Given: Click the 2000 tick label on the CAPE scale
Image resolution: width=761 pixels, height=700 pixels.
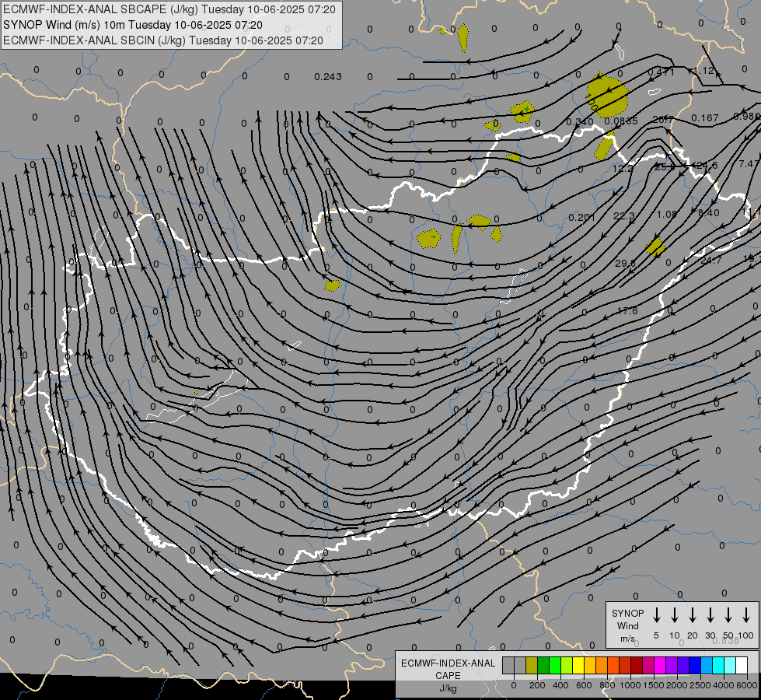Looking at the screenshot, I should [x=677, y=685].
